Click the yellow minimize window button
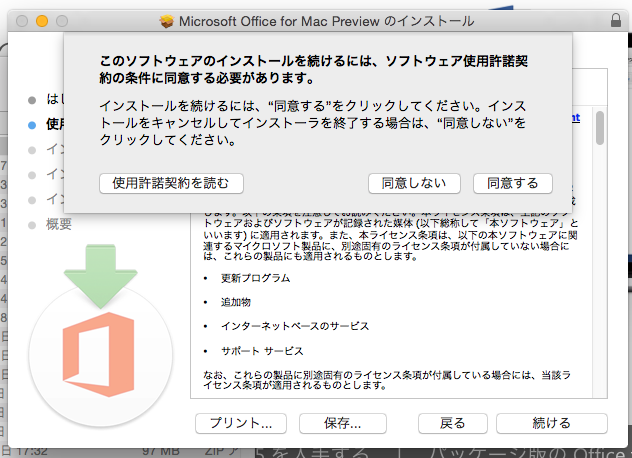632x458 pixels. pyautogui.click(x=42, y=21)
